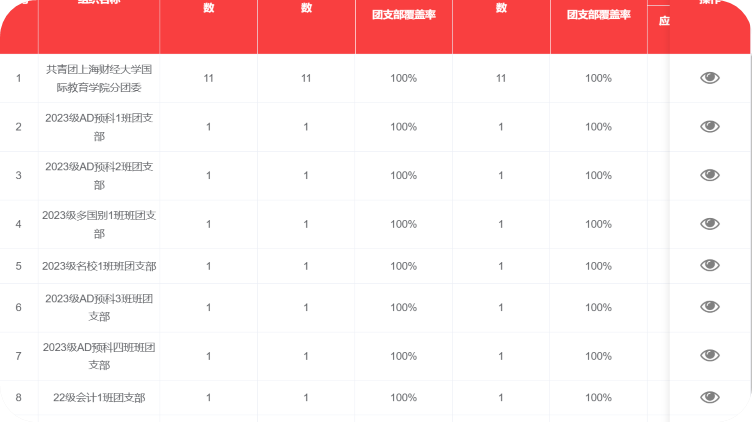Click the eye icon for row 1
The height and width of the screenshot is (422, 752).
[x=710, y=78]
